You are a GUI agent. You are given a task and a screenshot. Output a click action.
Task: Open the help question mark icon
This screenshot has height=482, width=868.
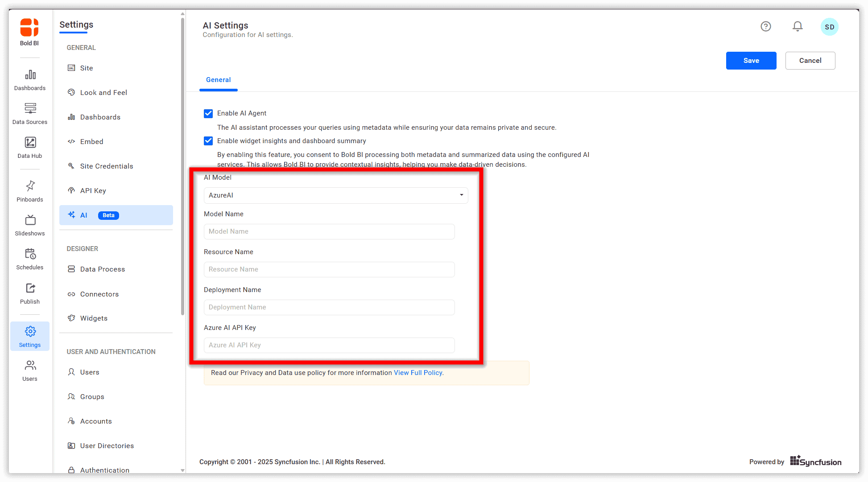[766, 27]
